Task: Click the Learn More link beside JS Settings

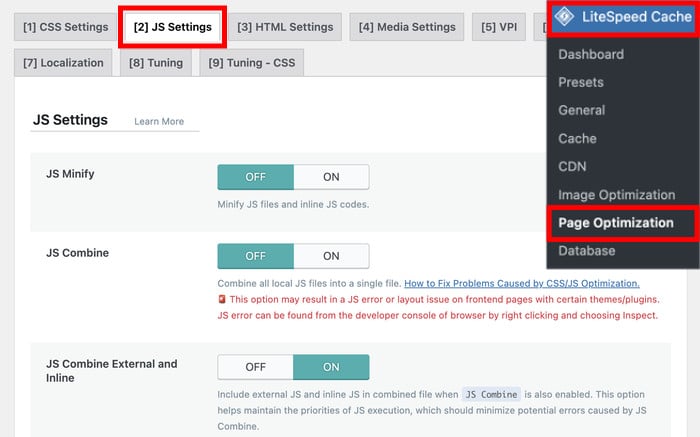Action: [x=159, y=121]
